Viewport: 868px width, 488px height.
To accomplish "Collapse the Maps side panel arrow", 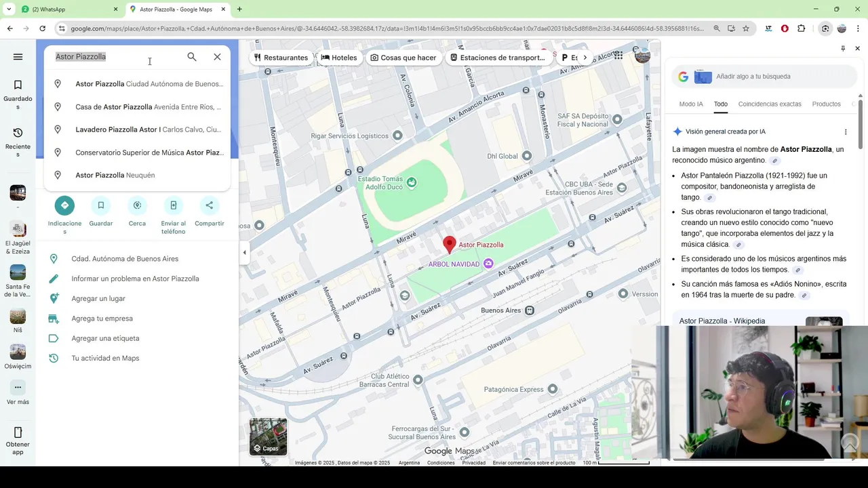I will (245, 253).
